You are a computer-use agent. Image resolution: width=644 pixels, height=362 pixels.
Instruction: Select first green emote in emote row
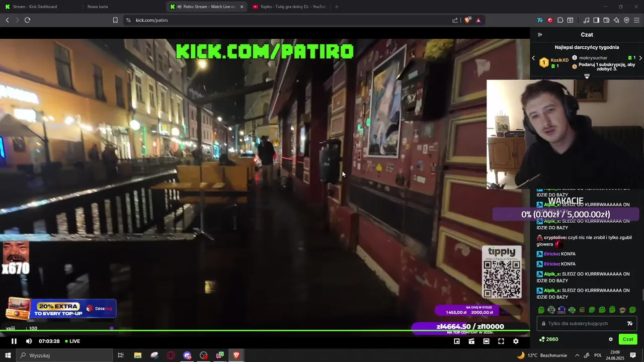(x=541, y=310)
